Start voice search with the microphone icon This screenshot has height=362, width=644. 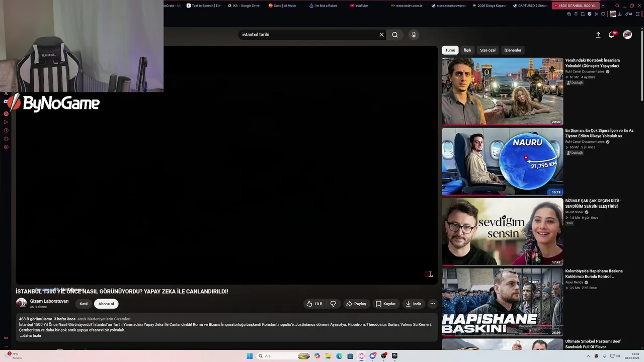click(x=414, y=35)
